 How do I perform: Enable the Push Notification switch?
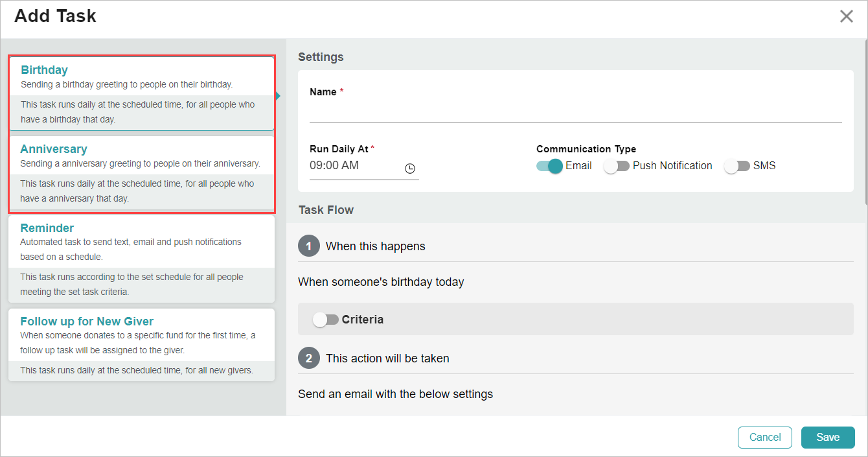[x=617, y=166]
